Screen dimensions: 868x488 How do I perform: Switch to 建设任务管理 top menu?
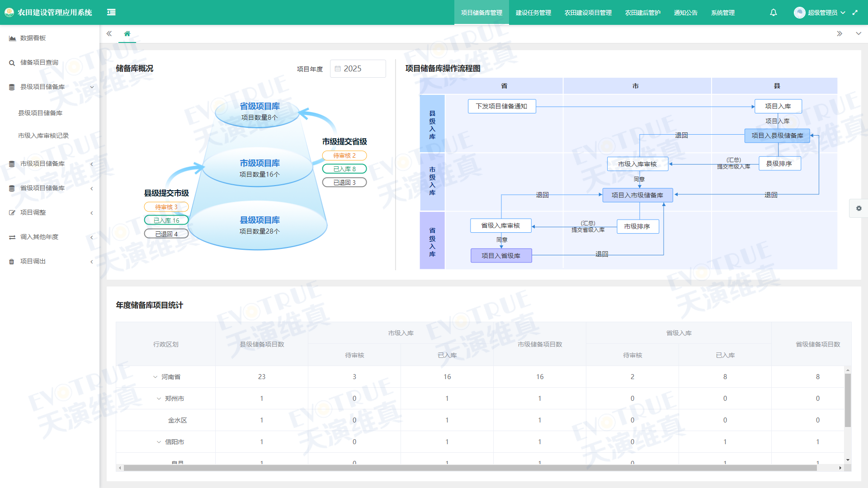533,13
